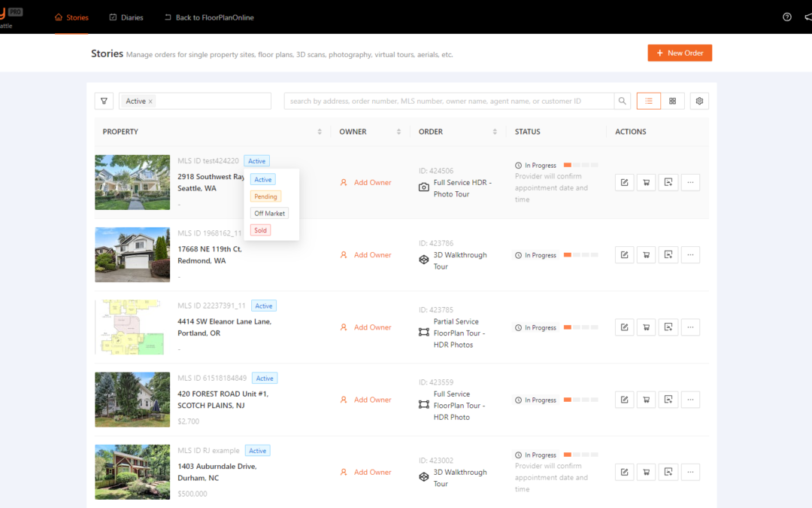Open the column settings gear icon

699,100
